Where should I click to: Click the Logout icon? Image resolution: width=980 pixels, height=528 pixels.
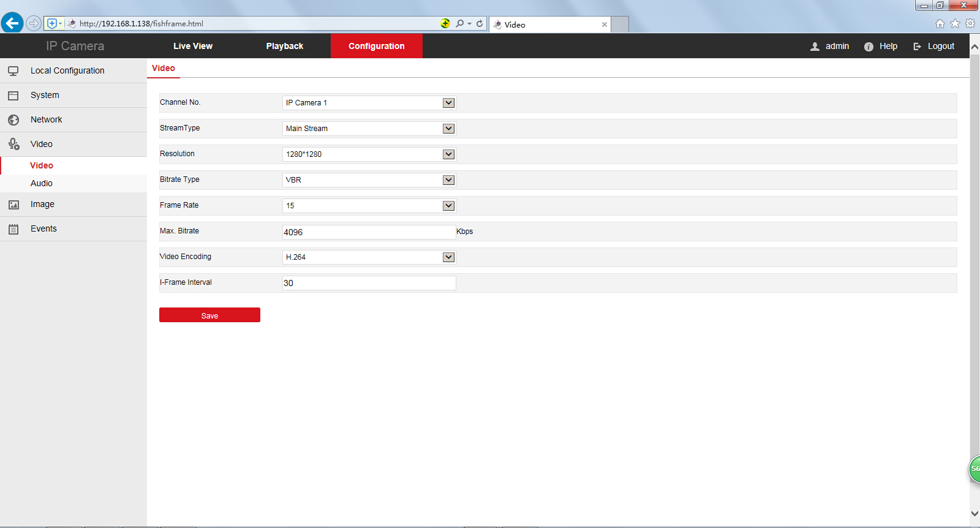pyautogui.click(x=917, y=47)
